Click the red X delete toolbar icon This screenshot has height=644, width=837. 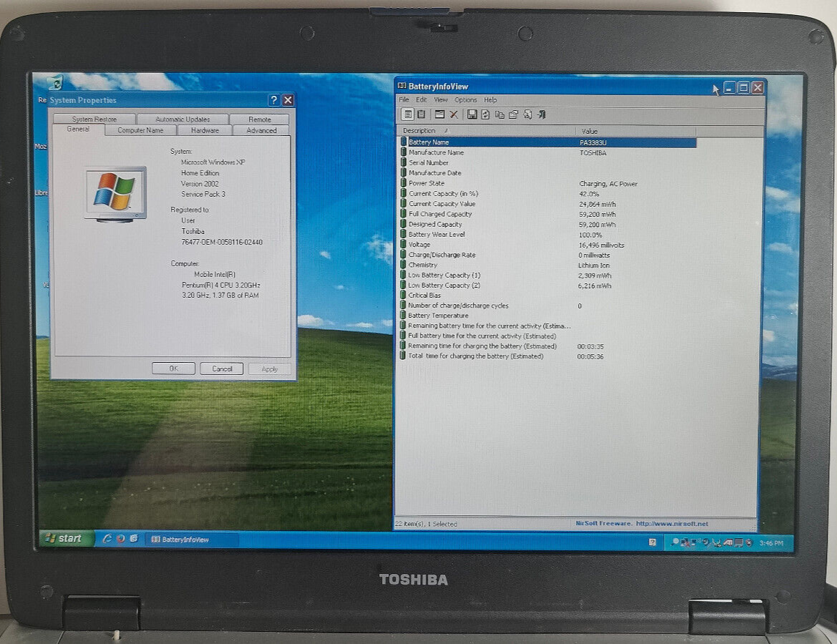coord(454,114)
